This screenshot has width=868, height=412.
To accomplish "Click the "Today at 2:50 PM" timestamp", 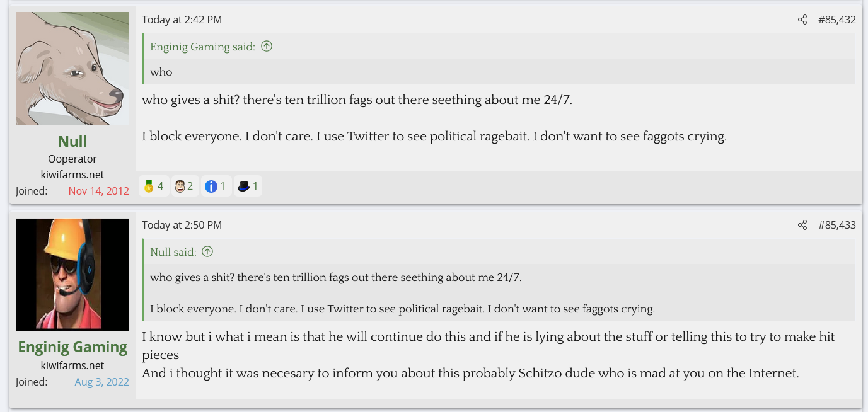I will click(x=182, y=225).
